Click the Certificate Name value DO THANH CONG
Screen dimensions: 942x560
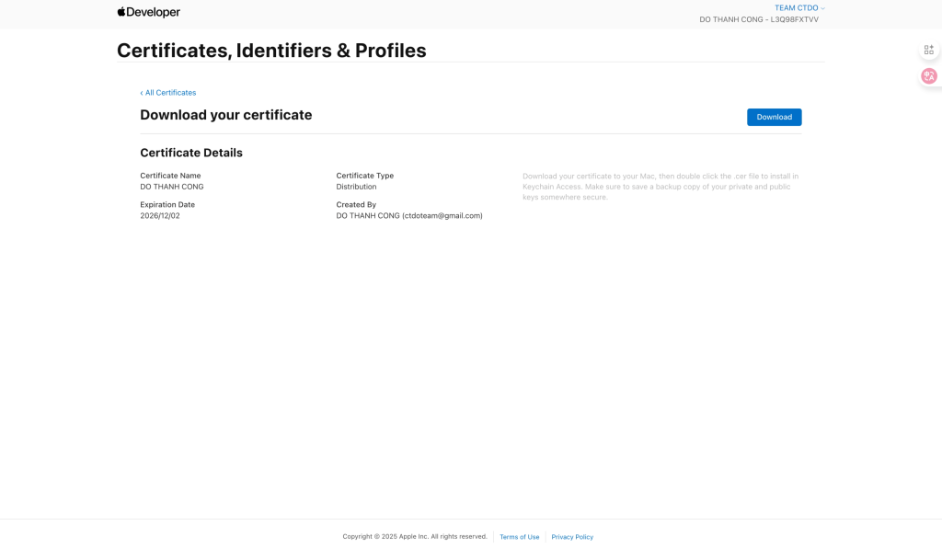pos(172,187)
